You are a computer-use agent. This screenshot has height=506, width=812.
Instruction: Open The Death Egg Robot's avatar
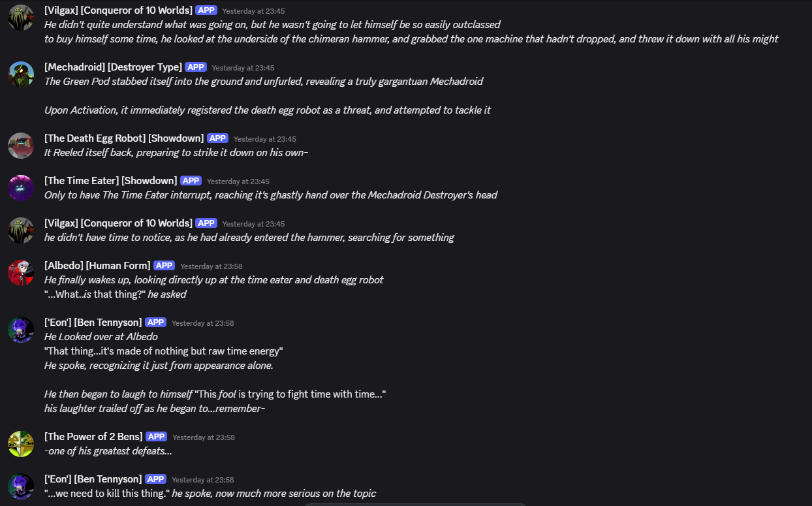(21, 146)
